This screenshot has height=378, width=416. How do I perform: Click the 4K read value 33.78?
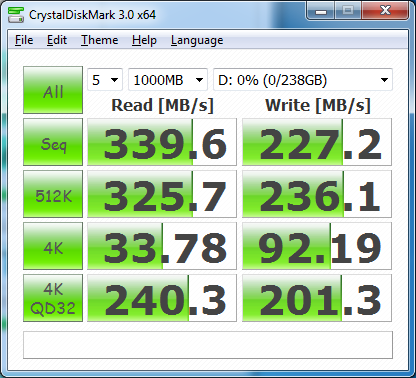pos(162,246)
